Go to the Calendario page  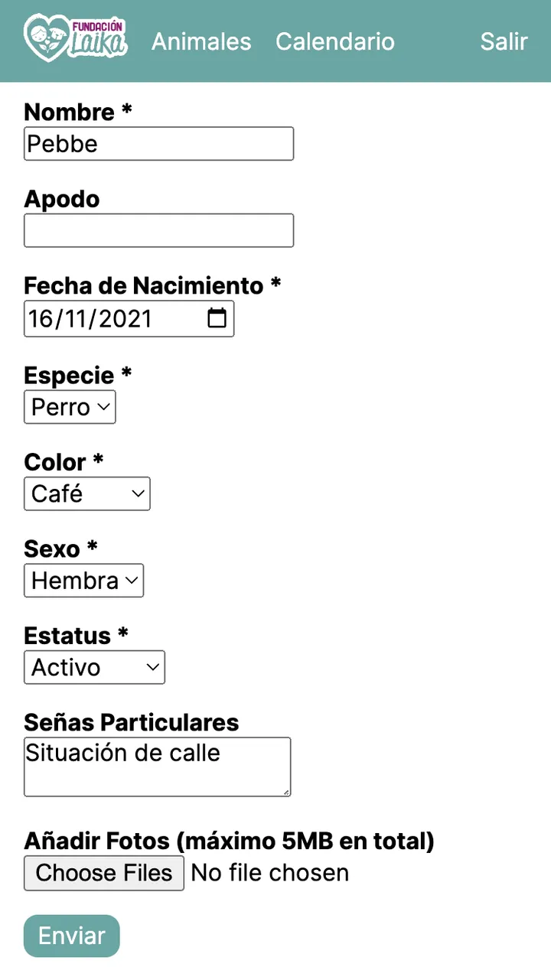point(334,41)
